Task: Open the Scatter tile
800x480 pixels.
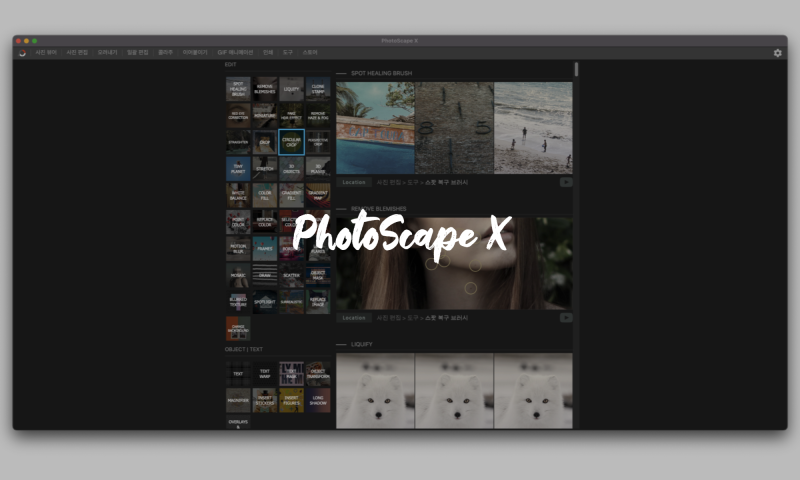Action: (291, 275)
